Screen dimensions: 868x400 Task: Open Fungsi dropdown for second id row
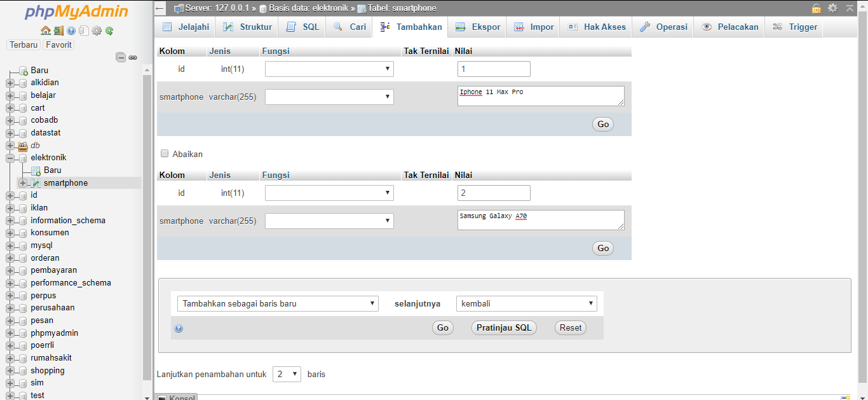(x=329, y=193)
